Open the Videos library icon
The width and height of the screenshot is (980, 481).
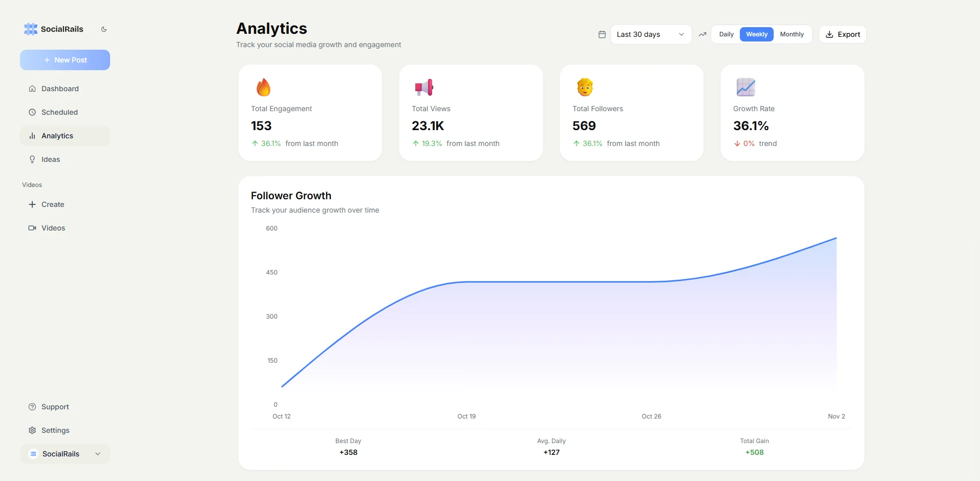pyautogui.click(x=32, y=227)
